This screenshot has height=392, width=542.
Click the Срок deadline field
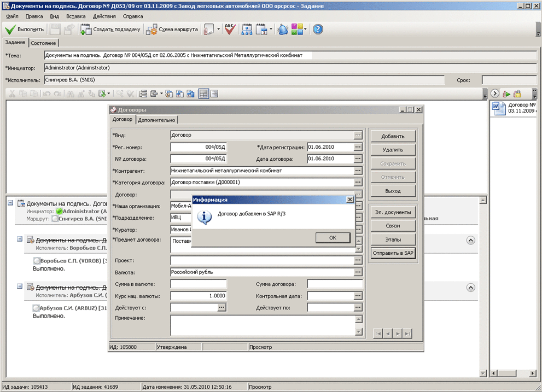[509, 80]
